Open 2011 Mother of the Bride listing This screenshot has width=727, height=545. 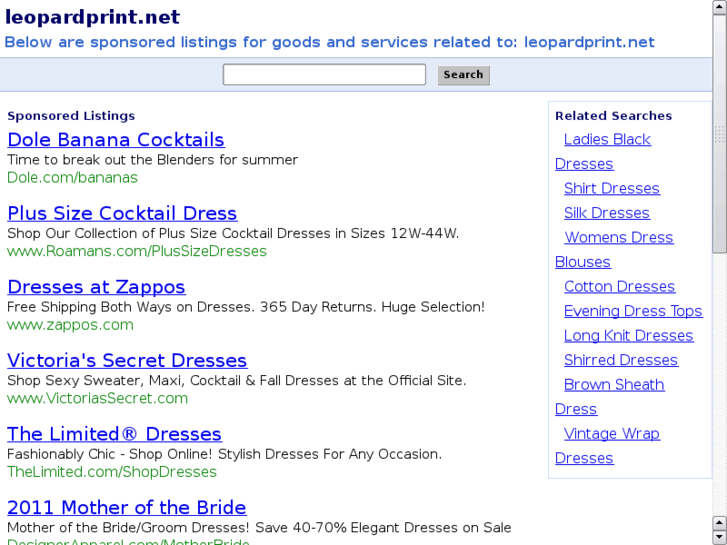click(x=126, y=508)
